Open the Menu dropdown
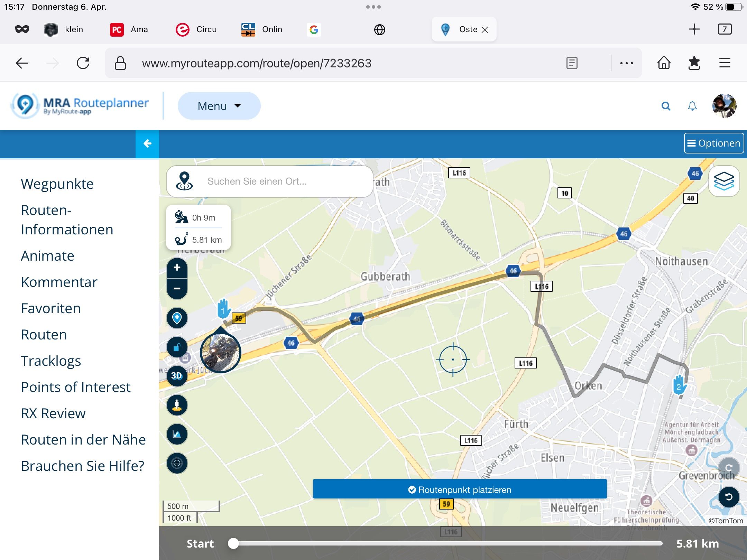The width and height of the screenshot is (747, 560). pos(219,106)
